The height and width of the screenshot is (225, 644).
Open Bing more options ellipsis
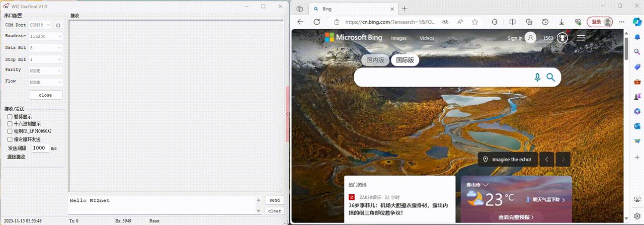pos(451,38)
